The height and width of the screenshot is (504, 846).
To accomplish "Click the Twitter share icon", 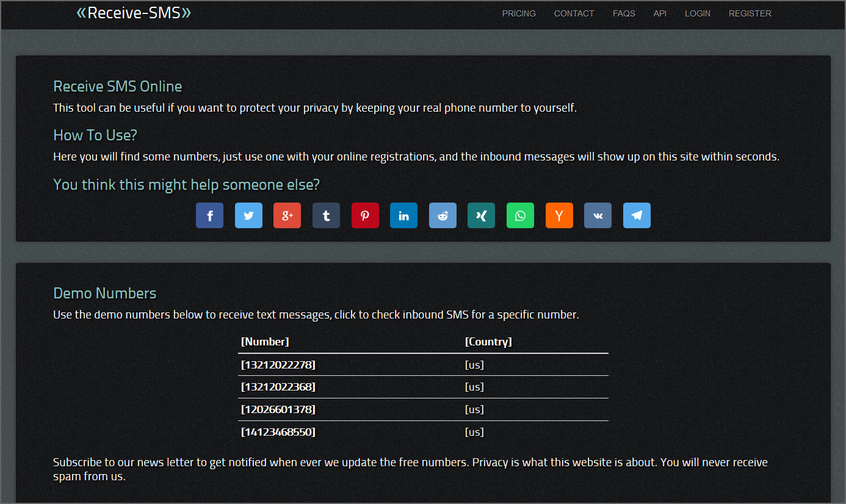I will click(248, 216).
